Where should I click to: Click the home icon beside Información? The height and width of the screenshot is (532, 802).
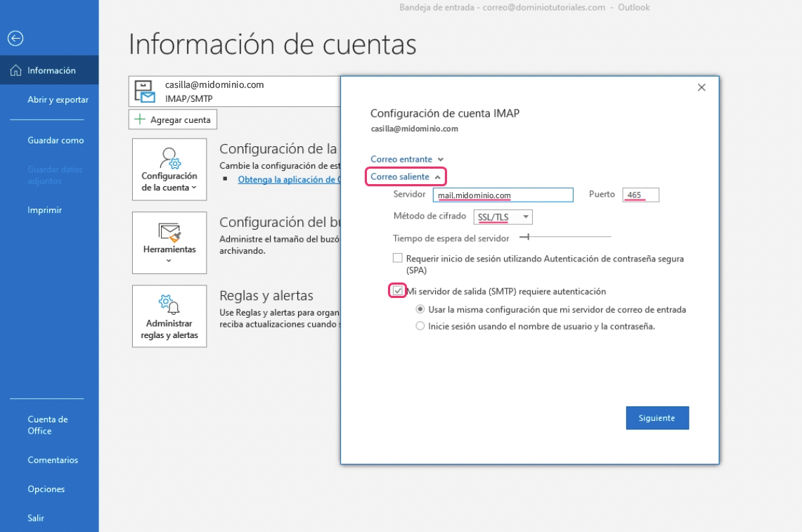pyautogui.click(x=15, y=70)
